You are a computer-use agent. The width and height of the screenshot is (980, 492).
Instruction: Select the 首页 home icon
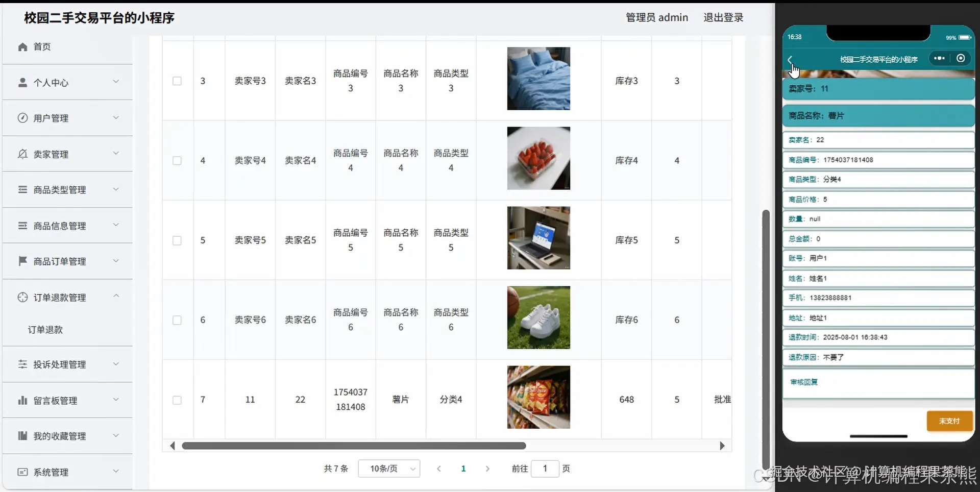click(23, 46)
